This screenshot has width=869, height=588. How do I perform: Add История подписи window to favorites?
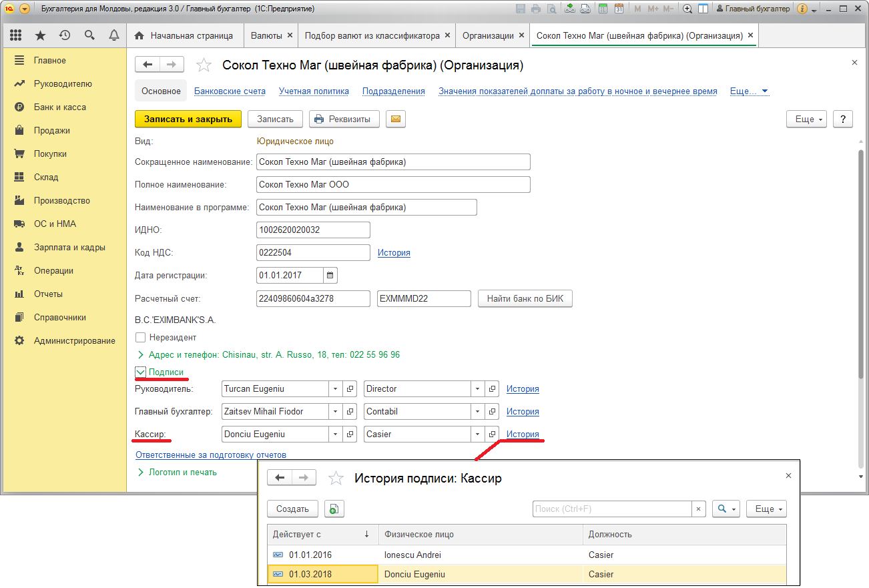336,478
